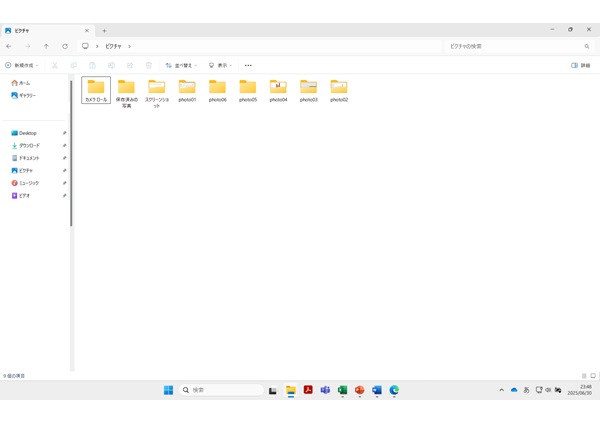
Task: Switch to details list view in status bar
Action: [x=584, y=376]
